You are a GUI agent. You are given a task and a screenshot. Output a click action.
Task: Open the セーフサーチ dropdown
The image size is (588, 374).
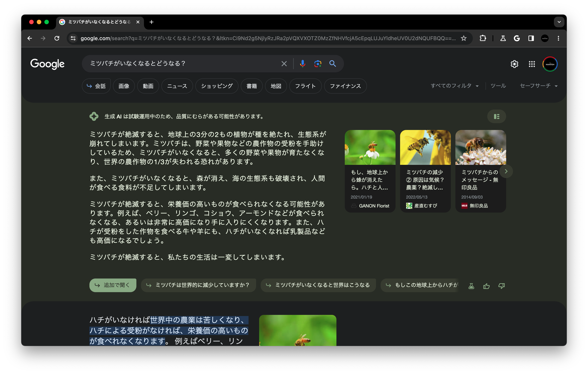click(539, 86)
